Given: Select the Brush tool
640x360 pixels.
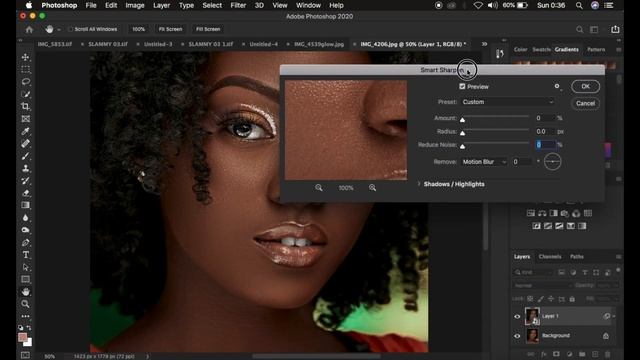Looking at the screenshot, I should point(25,156).
